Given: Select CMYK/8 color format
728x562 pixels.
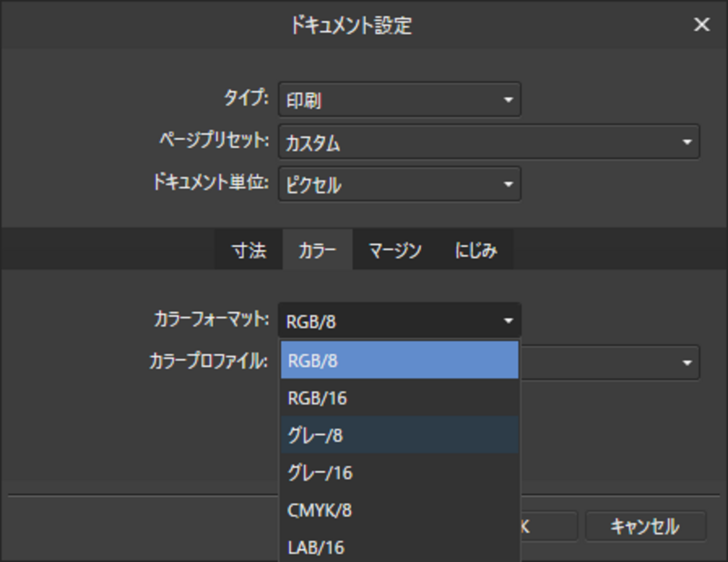Looking at the screenshot, I should tap(399, 510).
